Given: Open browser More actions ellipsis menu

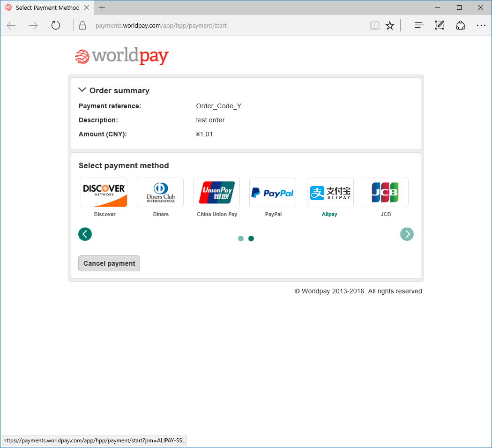Looking at the screenshot, I should tap(481, 25).
